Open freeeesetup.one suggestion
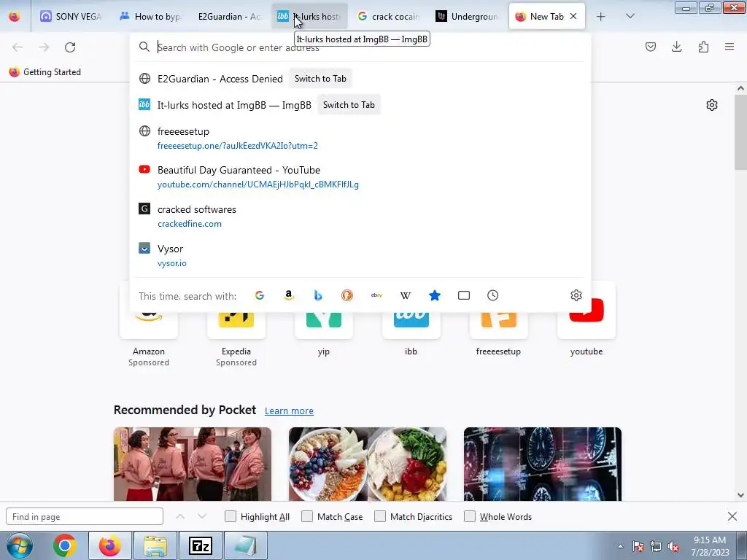The width and height of the screenshot is (747, 560). 360,138
